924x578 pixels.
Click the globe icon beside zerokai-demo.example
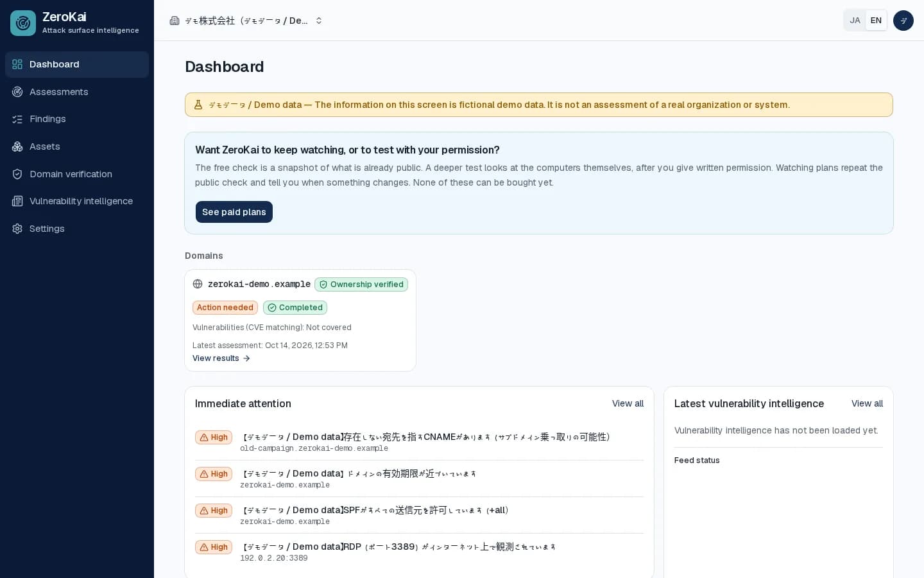tap(198, 284)
